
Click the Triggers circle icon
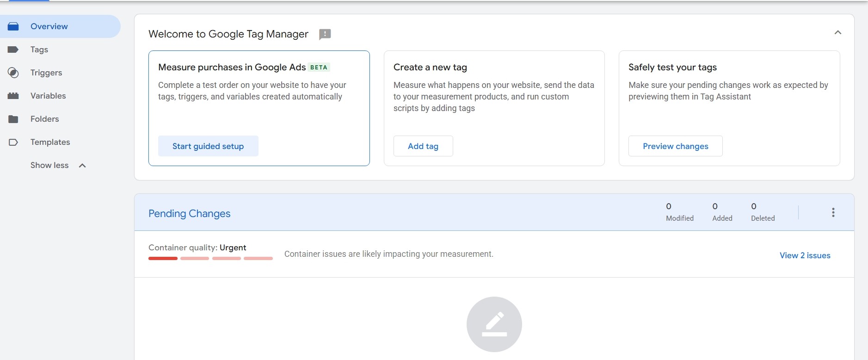(13, 73)
